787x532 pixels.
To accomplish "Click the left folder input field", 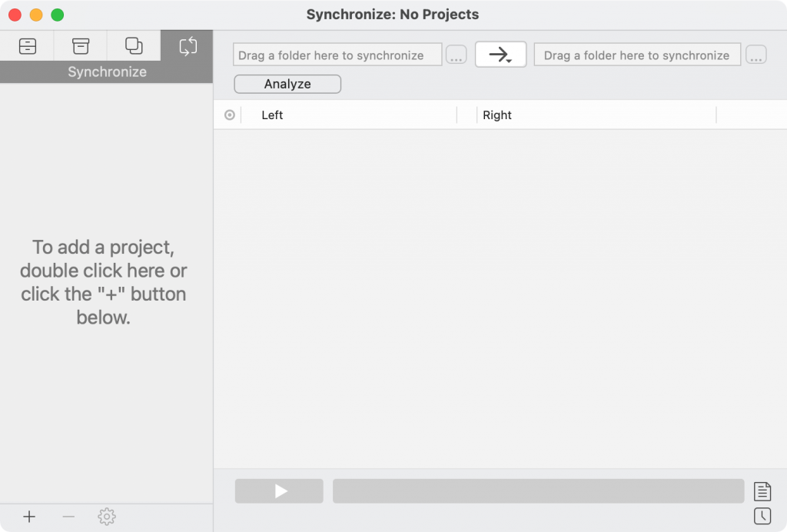I will (x=337, y=55).
